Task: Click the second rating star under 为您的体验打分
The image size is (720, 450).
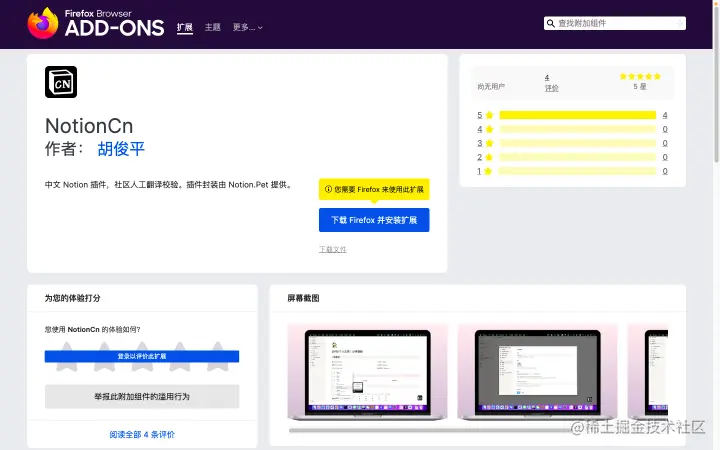Action: [105, 356]
